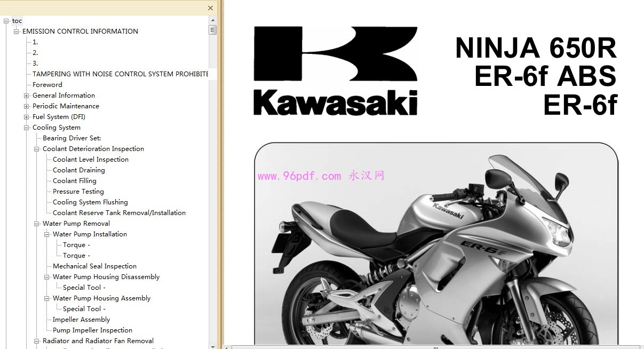Image resolution: width=644 pixels, height=349 pixels.
Task: Open the Pressure Testing bookmark
Action: pos(78,192)
